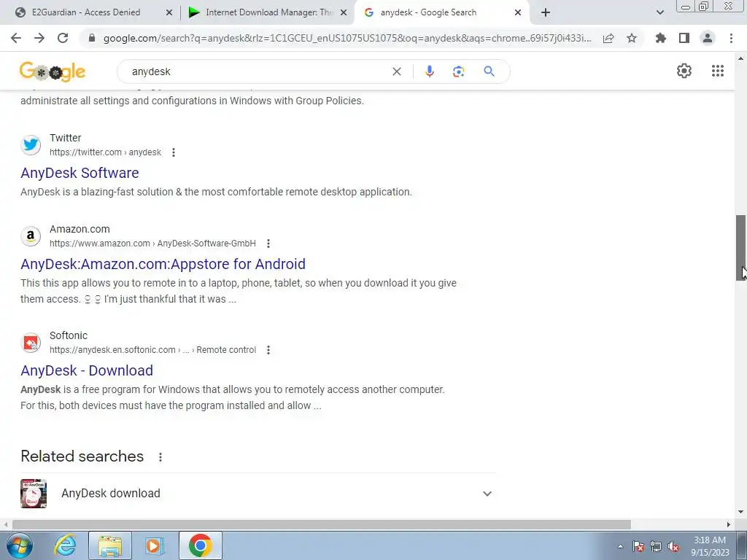Click the horizontal scrollbar thumb
747x560 pixels.
coord(322,524)
